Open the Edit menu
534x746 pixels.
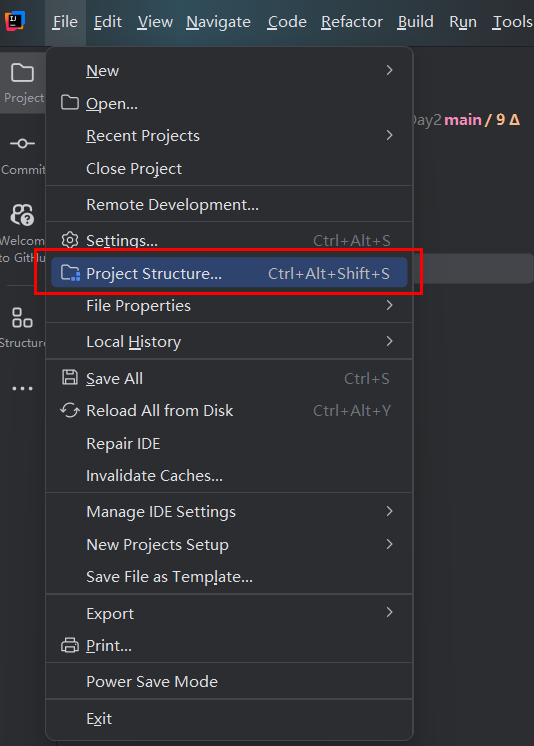[108, 22]
